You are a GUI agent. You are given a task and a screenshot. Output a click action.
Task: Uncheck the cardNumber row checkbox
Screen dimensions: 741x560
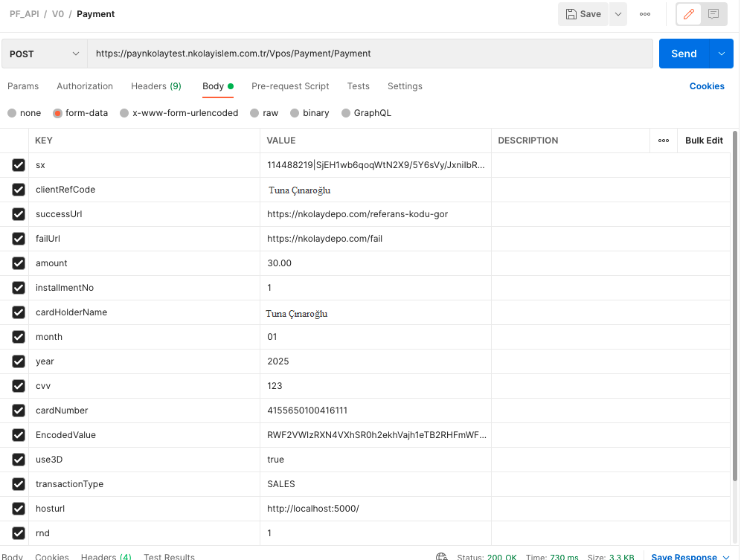tap(19, 411)
